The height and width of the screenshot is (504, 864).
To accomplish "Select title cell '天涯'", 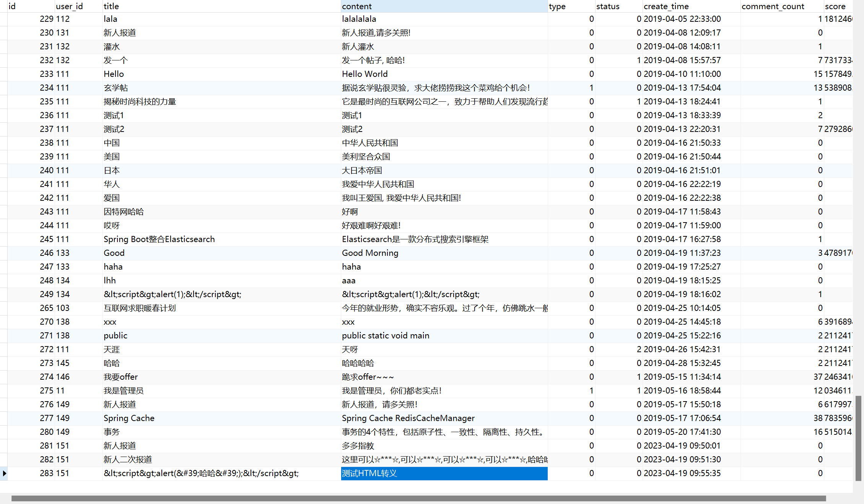I will tap(221, 350).
